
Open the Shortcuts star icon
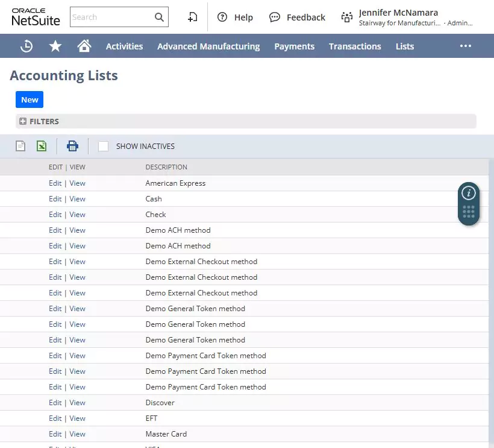coord(55,46)
